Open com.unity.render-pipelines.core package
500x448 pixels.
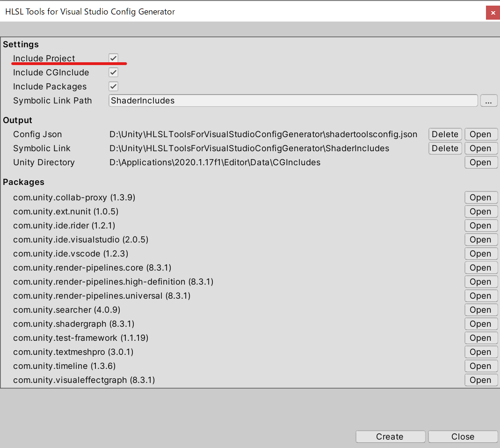(480, 268)
